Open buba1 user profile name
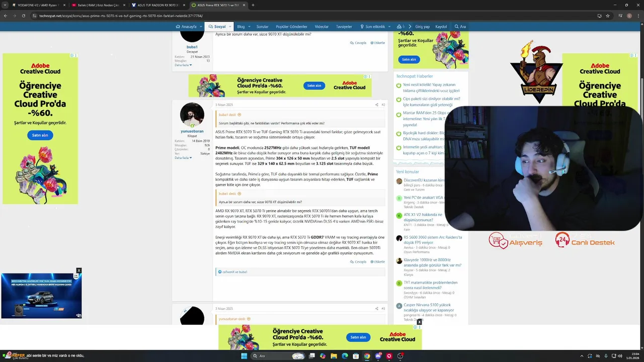 [192, 47]
